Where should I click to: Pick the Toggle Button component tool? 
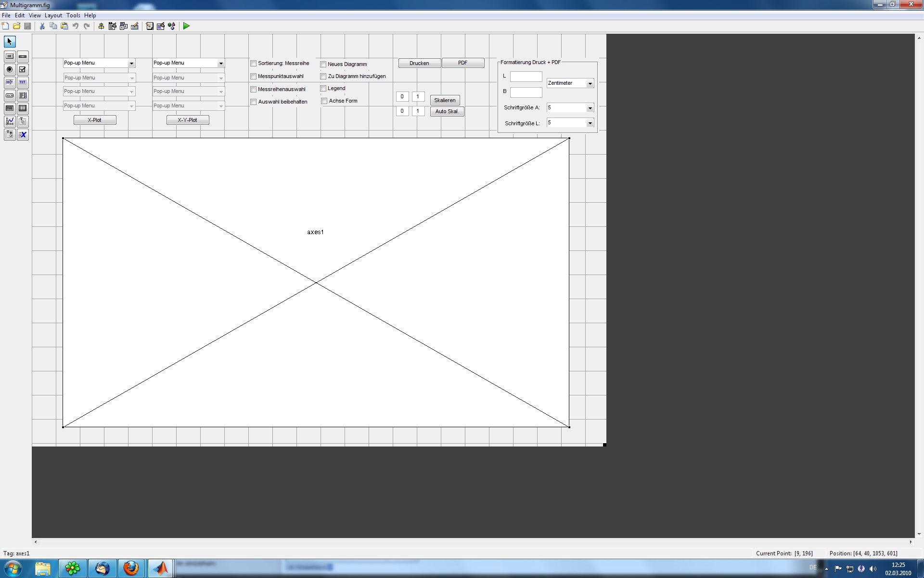[10, 108]
